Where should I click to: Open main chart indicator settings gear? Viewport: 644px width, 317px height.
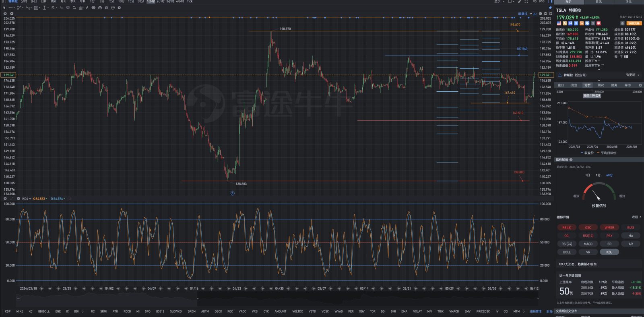click(5, 14)
